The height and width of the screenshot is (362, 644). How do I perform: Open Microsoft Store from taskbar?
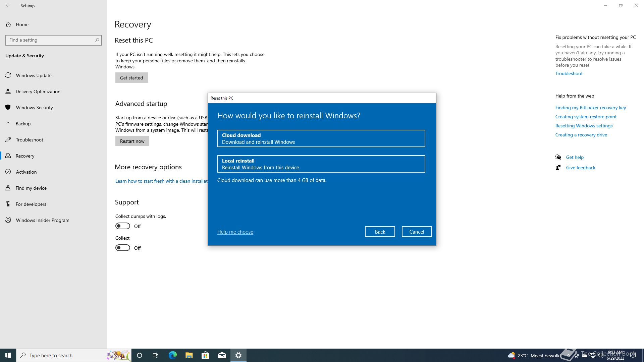tap(205, 355)
